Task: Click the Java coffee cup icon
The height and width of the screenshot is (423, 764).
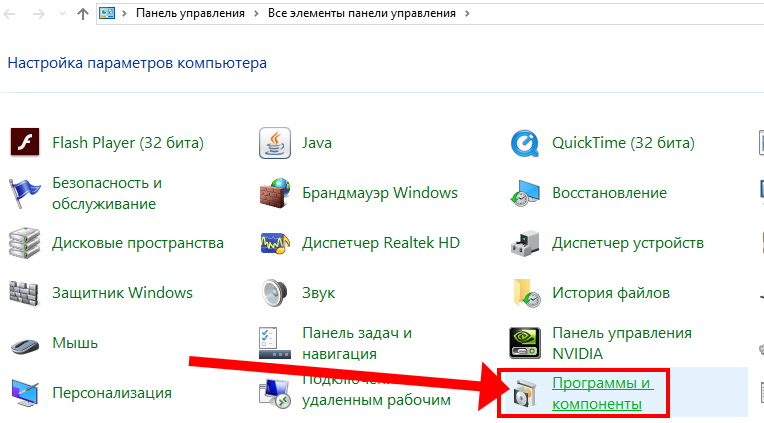Action: (275, 143)
